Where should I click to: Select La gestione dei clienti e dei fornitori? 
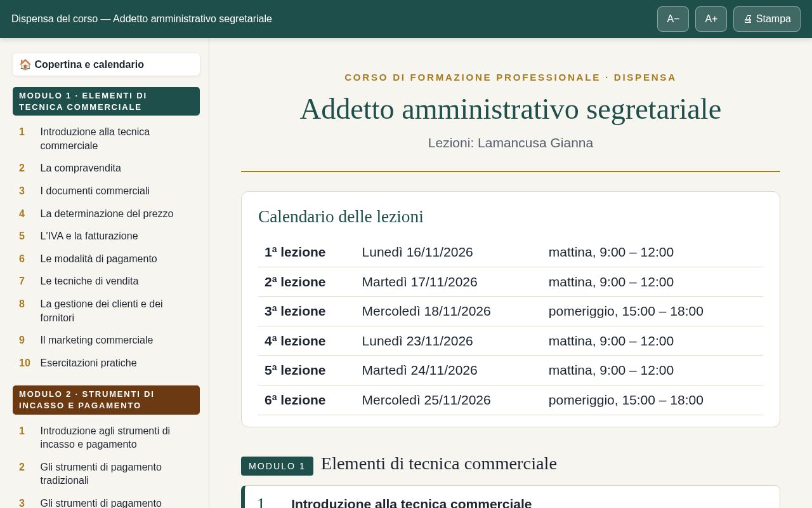click(x=106, y=311)
